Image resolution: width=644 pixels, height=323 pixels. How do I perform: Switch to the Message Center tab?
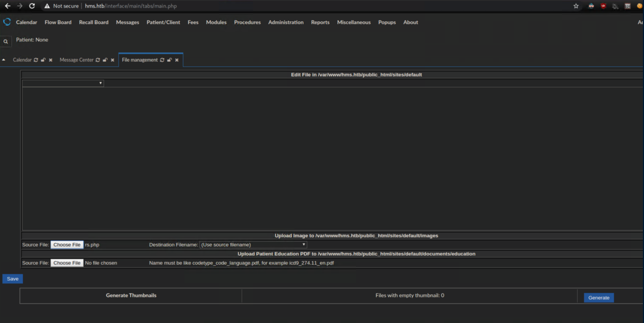pyautogui.click(x=76, y=60)
